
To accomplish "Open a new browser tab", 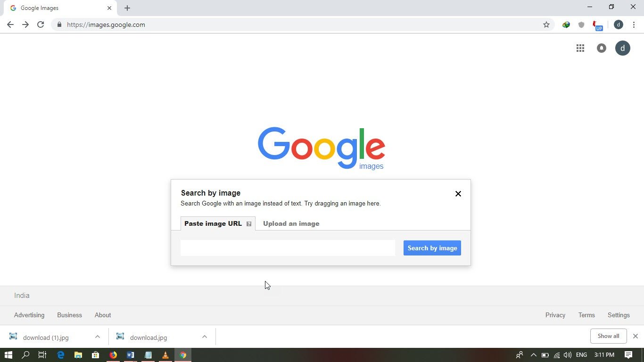I will (x=127, y=8).
